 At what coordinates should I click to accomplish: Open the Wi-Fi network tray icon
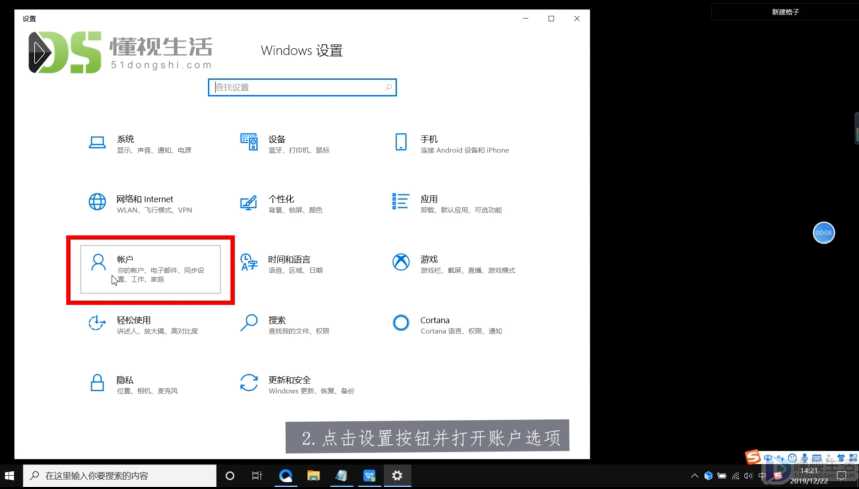[736, 476]
